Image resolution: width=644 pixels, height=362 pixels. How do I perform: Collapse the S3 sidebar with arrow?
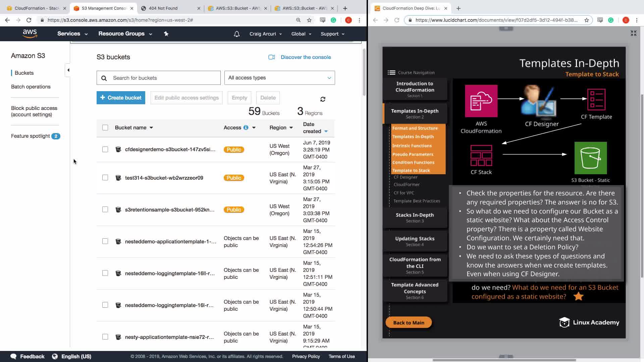(x=68, y=70)
